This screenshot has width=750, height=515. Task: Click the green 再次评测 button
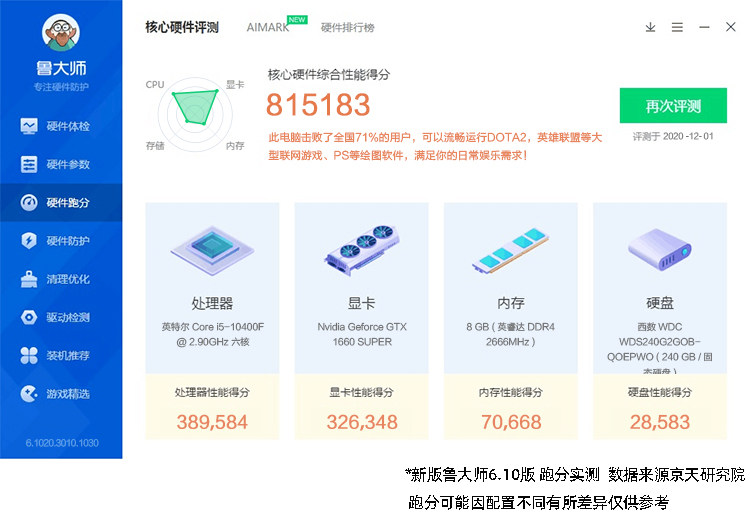[673, 106]
